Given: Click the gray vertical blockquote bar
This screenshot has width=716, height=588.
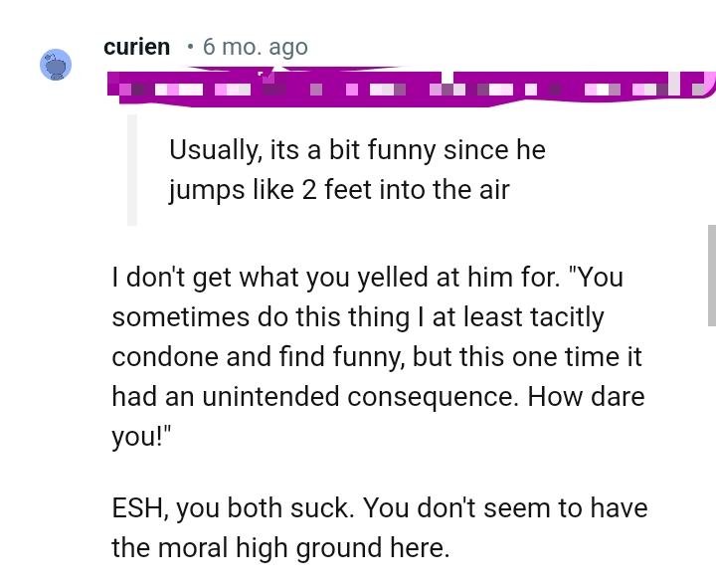Looking at the screenshot, I should pos(131,169).
